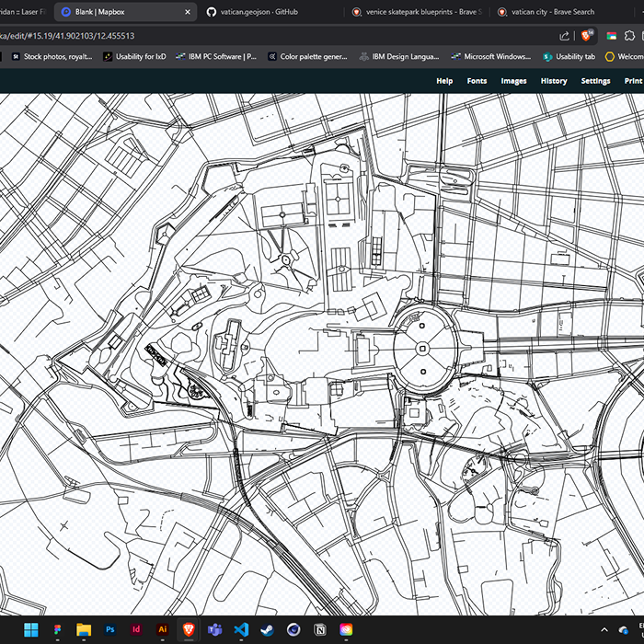Switch to venice skatepark blueprints tab
Image resolution: width=644 pixels, height=644 pixels.
coord(418,12)
